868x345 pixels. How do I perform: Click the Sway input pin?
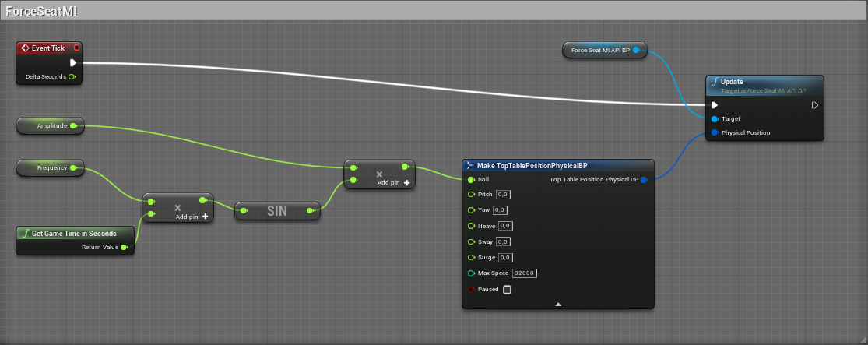470,241
